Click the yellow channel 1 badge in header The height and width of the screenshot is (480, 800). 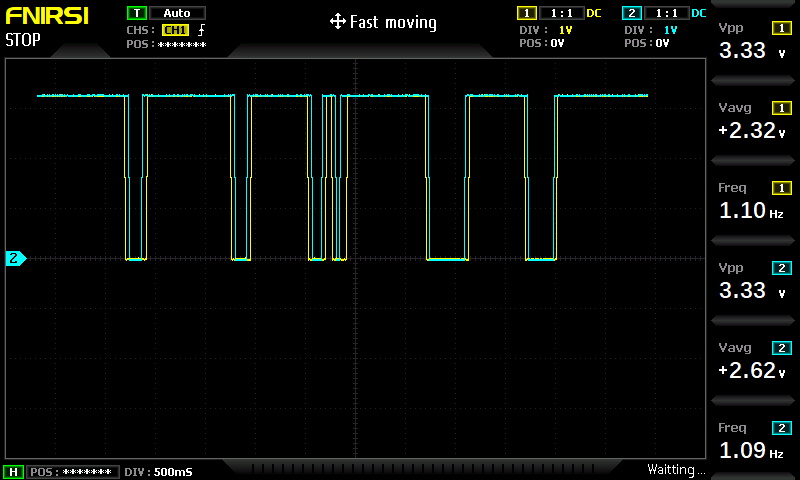(x=526, y=13)
